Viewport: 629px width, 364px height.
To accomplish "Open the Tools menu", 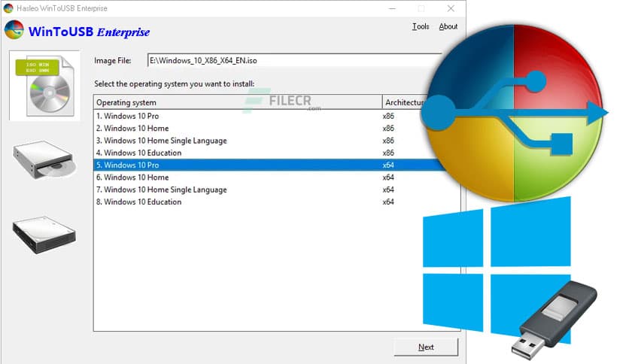I will click(x=421, y=26).
